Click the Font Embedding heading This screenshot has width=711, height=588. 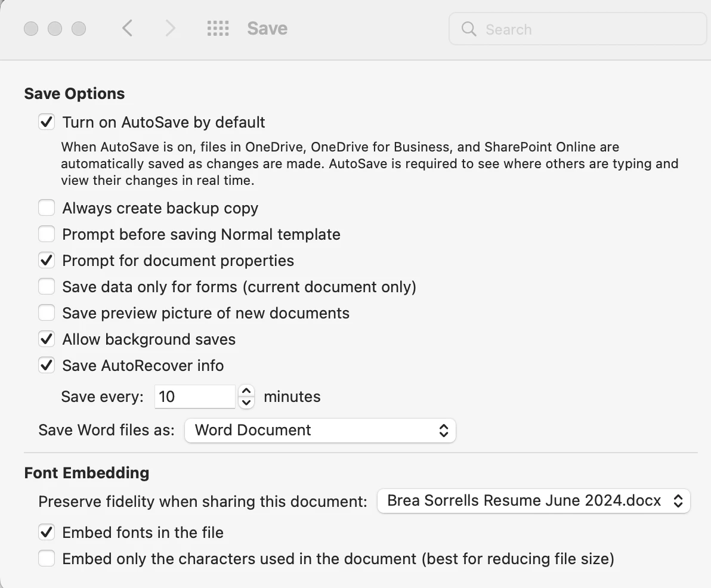click(x=86, y=473)
